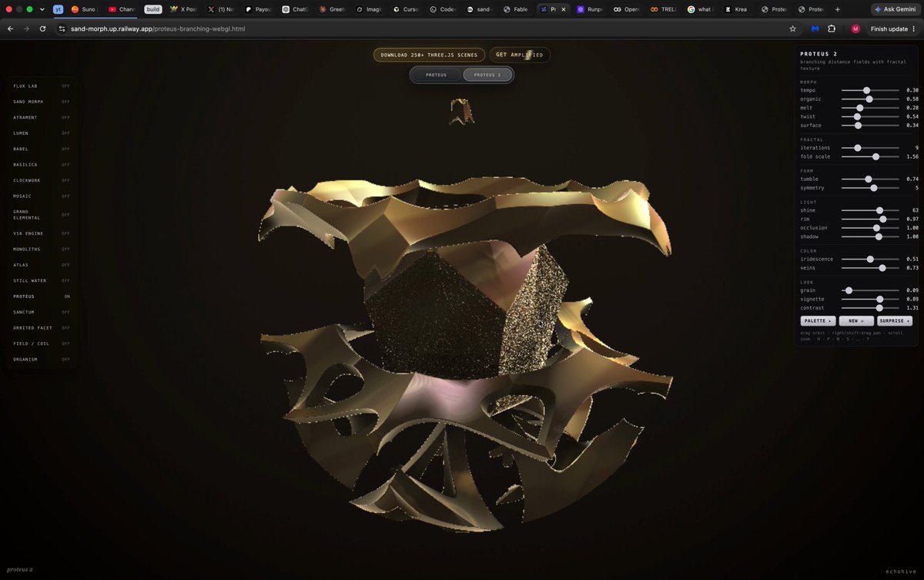Open the PALETTE dropdown button
Screen dimensions: 924x580
818,320
